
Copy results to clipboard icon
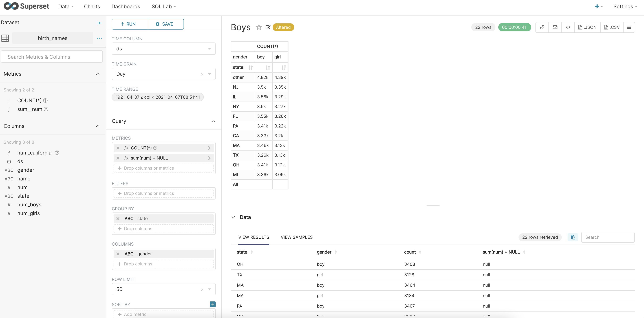tap(573, 237)
